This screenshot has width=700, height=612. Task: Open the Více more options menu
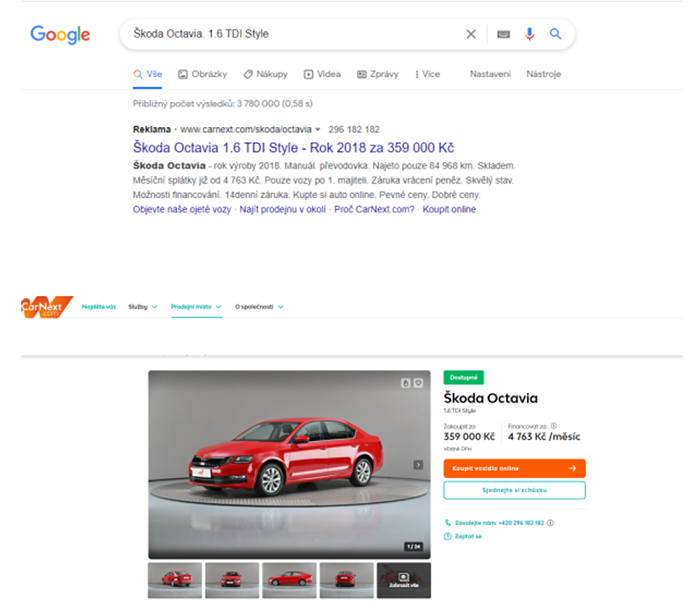(425, 74)
